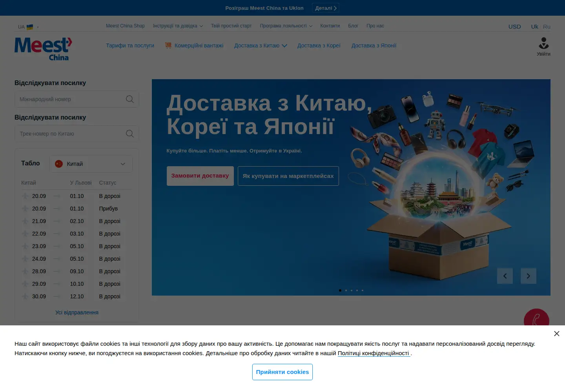Click plane icon in the 20.09 – 01.10 Прибув row

pos(25,209)
